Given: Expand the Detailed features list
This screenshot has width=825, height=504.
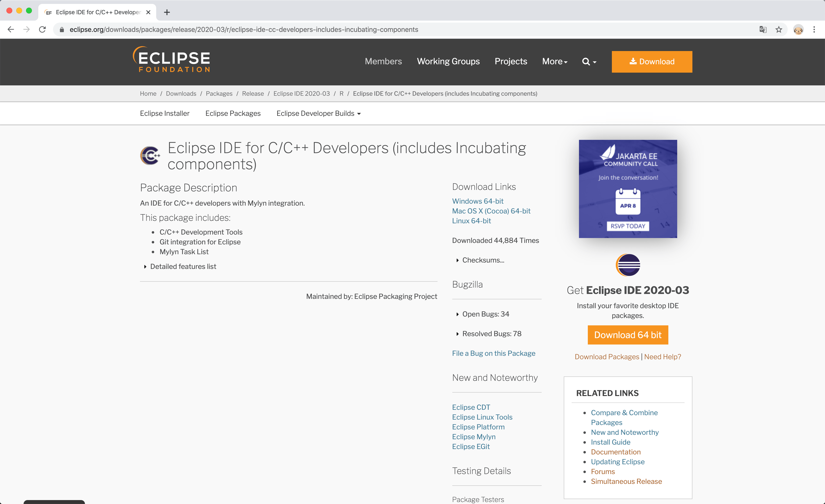Looking at the screenshot, I should pos(180,266).
